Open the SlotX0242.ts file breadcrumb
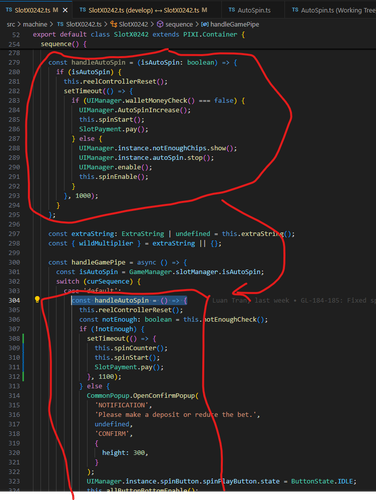376x500 pixels. point(84,24)
